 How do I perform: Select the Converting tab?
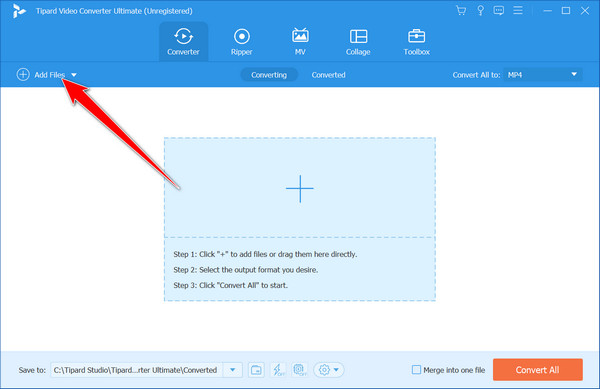pos(269,75)
